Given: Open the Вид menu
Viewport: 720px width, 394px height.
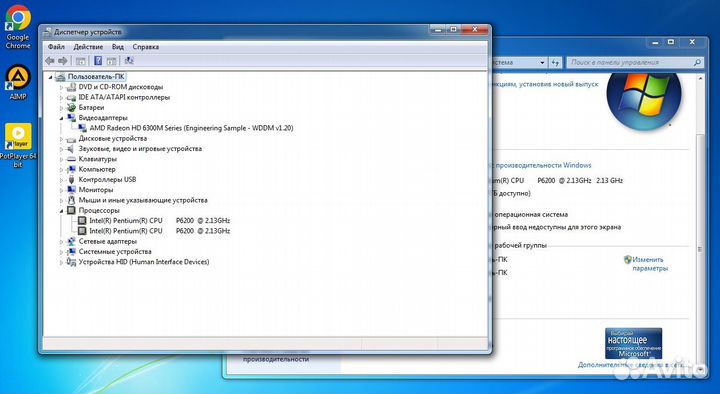Looking at the screenshot, I should 118,47.
